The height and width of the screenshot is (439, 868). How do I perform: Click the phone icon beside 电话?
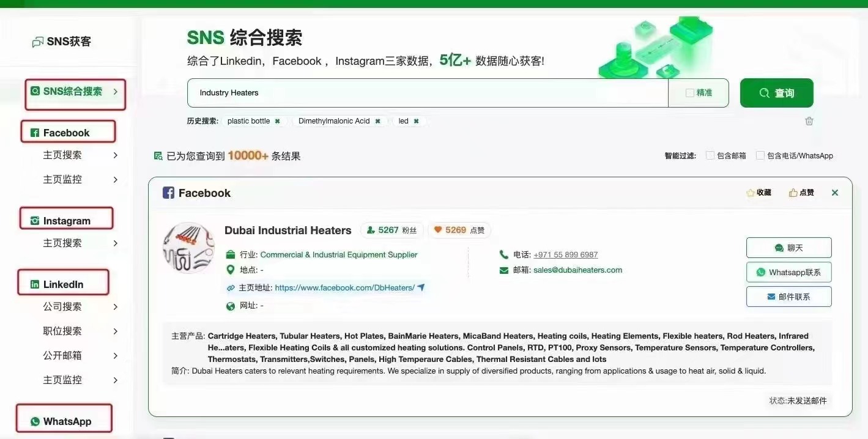pos(504,254)
